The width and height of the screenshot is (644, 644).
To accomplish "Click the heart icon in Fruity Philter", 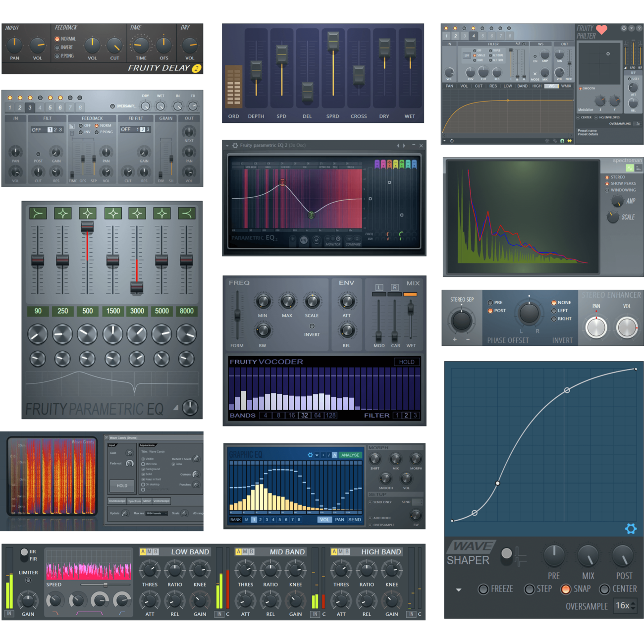I will [601, 30].
